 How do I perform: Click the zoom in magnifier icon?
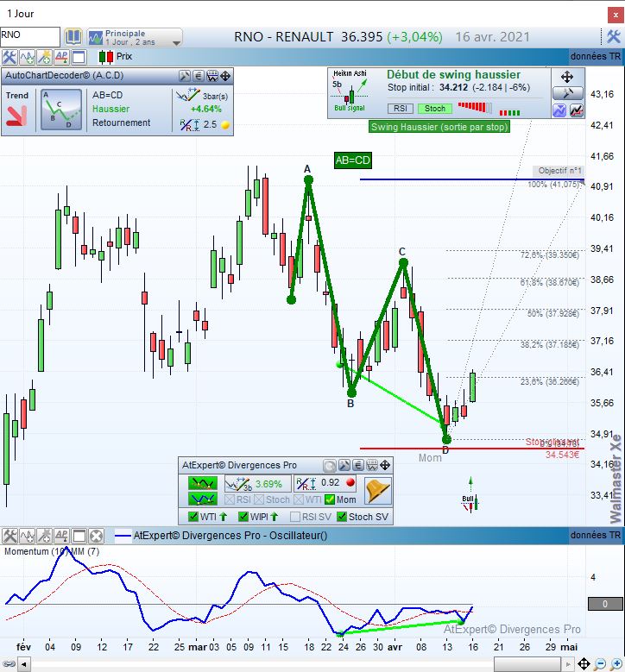[616, 664]
